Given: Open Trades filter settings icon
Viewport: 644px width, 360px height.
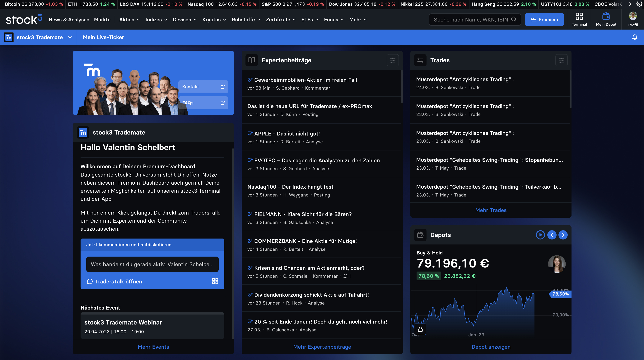Looking at the screenshot, I should [561, 60].
